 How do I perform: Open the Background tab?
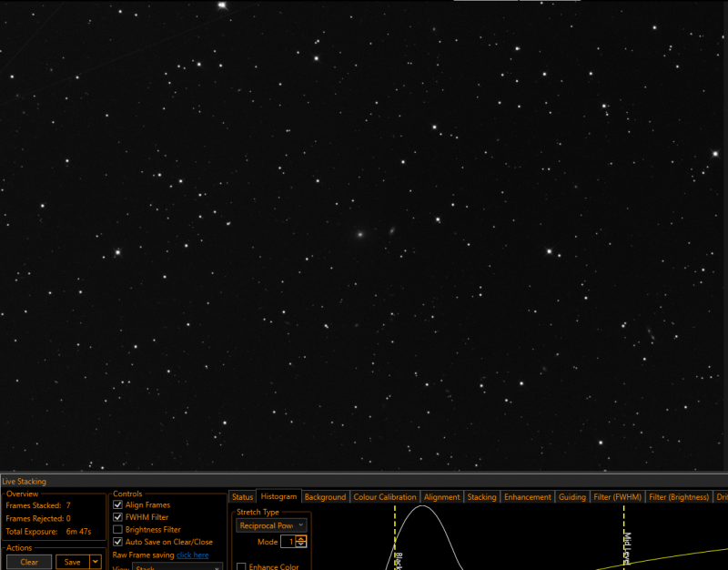point(325,496)
